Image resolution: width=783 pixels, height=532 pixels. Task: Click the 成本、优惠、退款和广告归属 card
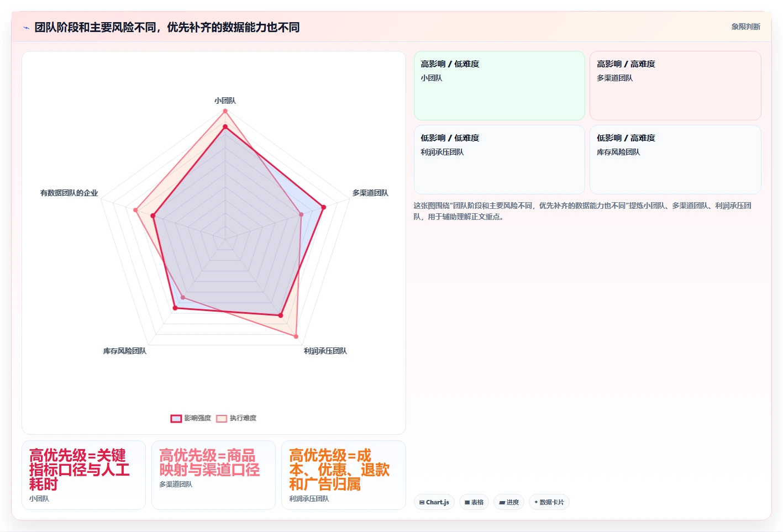(344, 475)
